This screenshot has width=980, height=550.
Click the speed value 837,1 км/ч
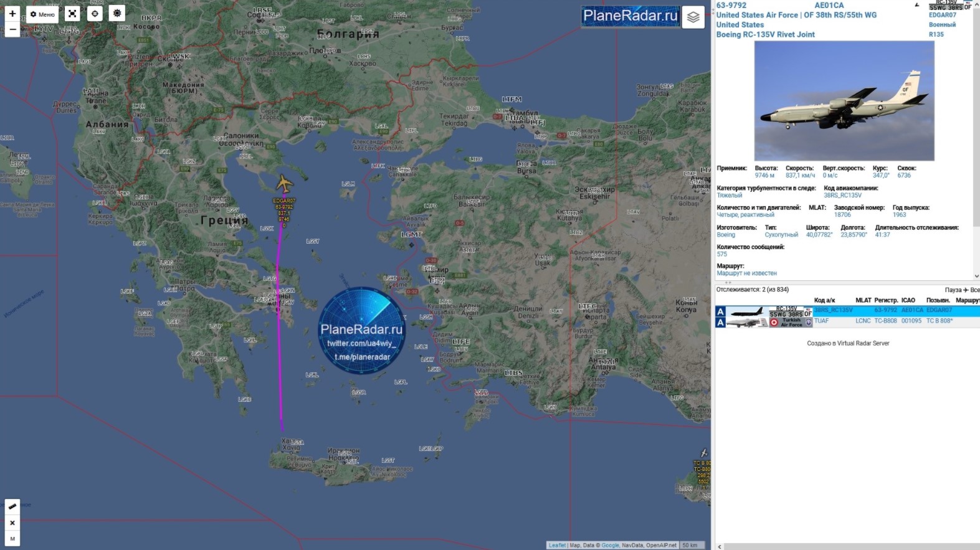pyautogui.click(x=801, y=176)
